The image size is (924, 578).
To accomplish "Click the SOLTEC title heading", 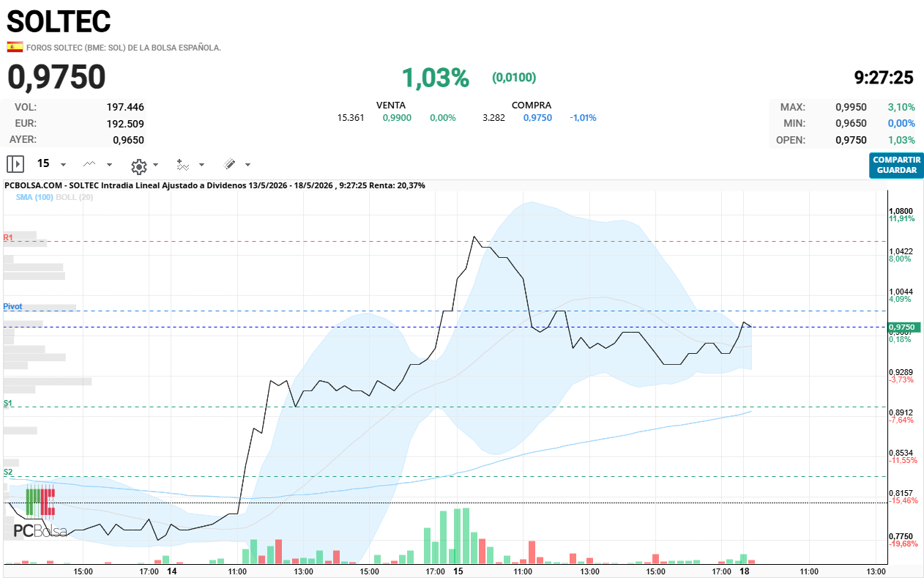I will [59, 21].
